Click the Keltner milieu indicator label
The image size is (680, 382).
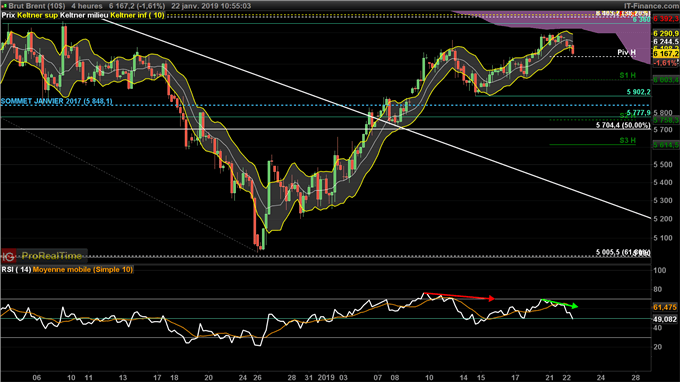click(x=84, y=15)
